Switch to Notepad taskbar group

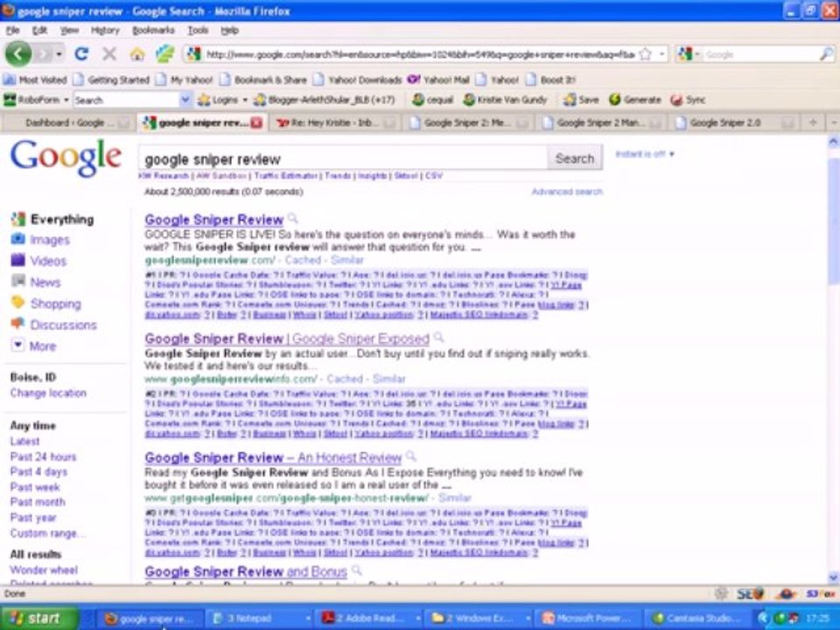point(261,619)
